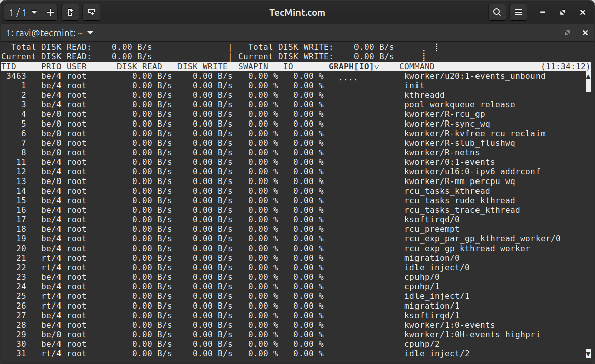Select the PRIO column header

coord(51,66)
